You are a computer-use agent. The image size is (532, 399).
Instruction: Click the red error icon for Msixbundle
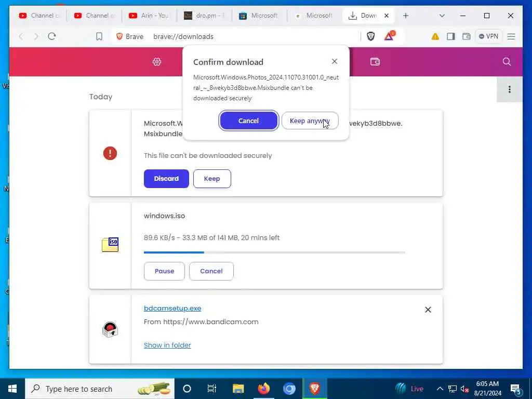110,153
